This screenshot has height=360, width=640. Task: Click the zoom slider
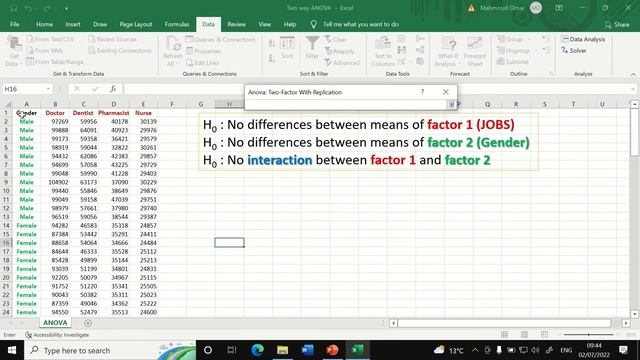click(x=589, y=335)
